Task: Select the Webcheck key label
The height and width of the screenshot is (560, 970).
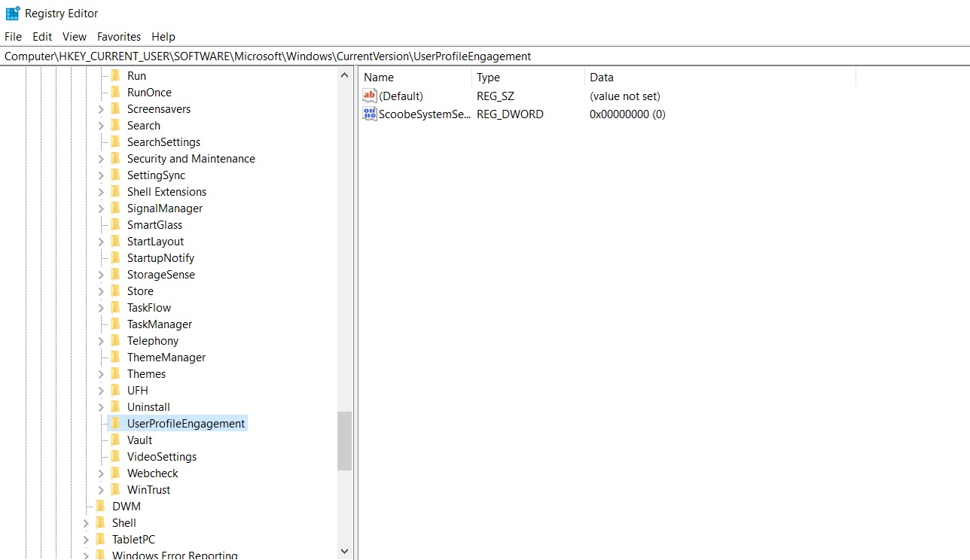Action: coord(153,473)
